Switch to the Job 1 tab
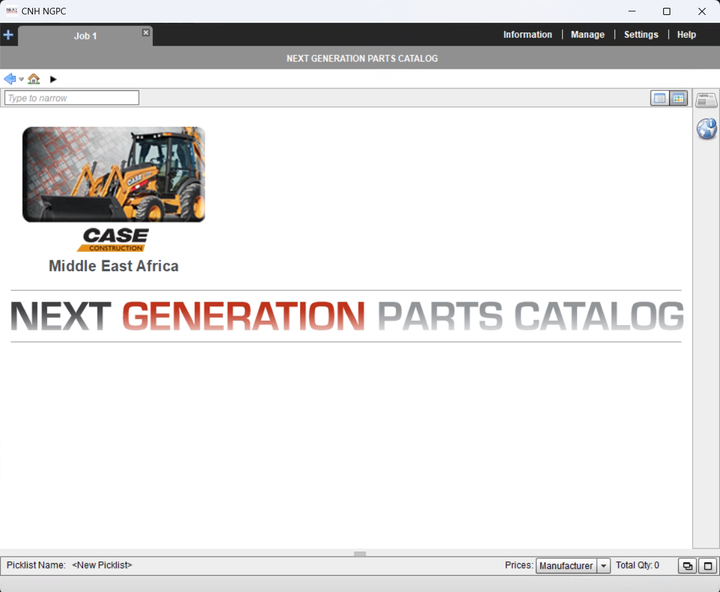Image resolution: width=720 pixels, height=592 pixels. (85, 36)
